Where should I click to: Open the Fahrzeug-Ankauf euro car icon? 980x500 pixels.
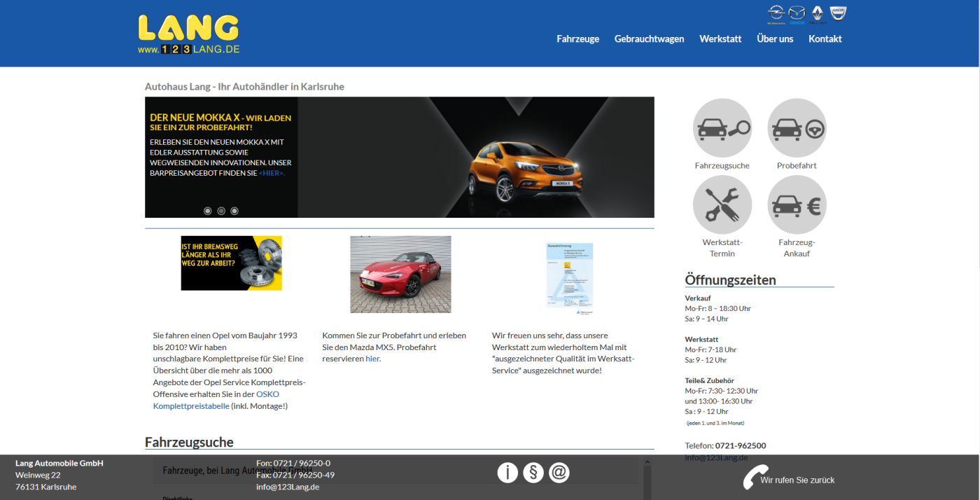(x=797, y=204)
